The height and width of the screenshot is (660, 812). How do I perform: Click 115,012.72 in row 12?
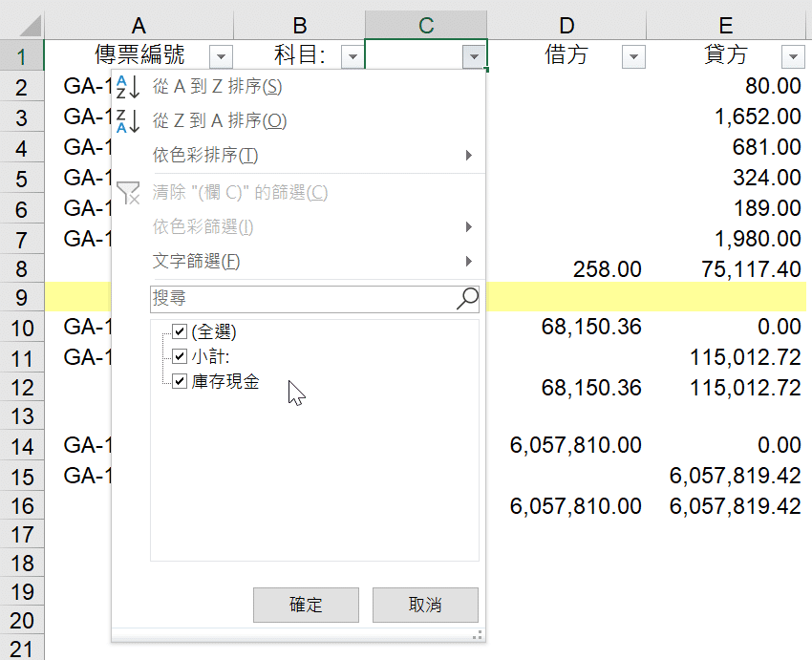[x=745, y=388]
